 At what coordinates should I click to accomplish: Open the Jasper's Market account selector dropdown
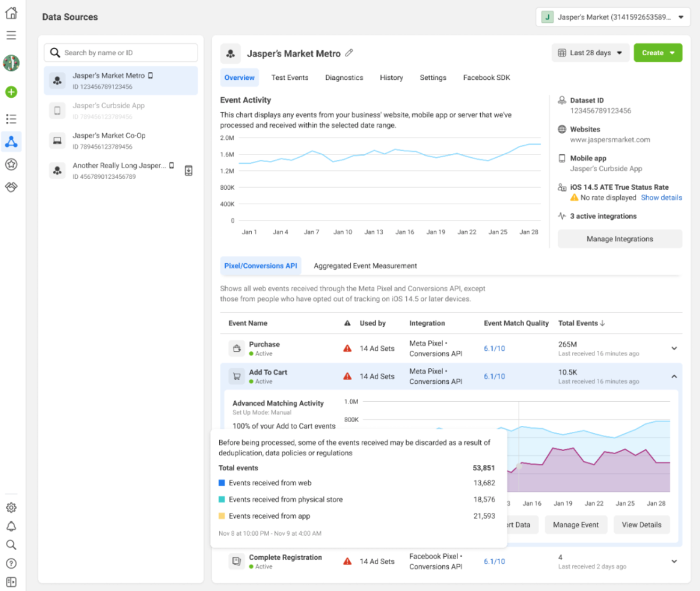click(613, 17)
